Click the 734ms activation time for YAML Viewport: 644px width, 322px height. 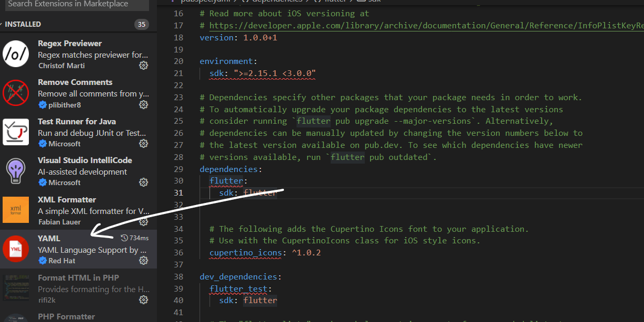(135, 238)
